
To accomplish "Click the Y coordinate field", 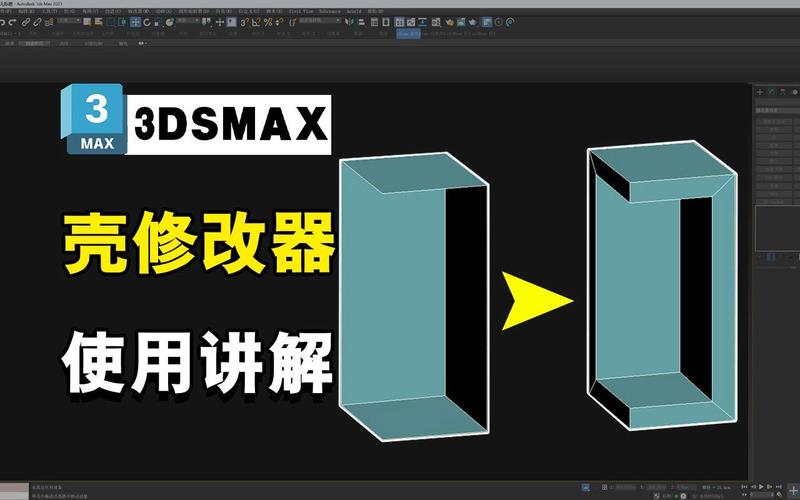I will coord(654,487).
